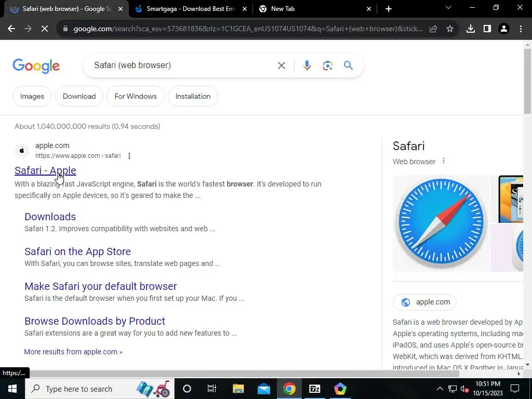Open 7-Zip from the taskbar

pos(314,389)
